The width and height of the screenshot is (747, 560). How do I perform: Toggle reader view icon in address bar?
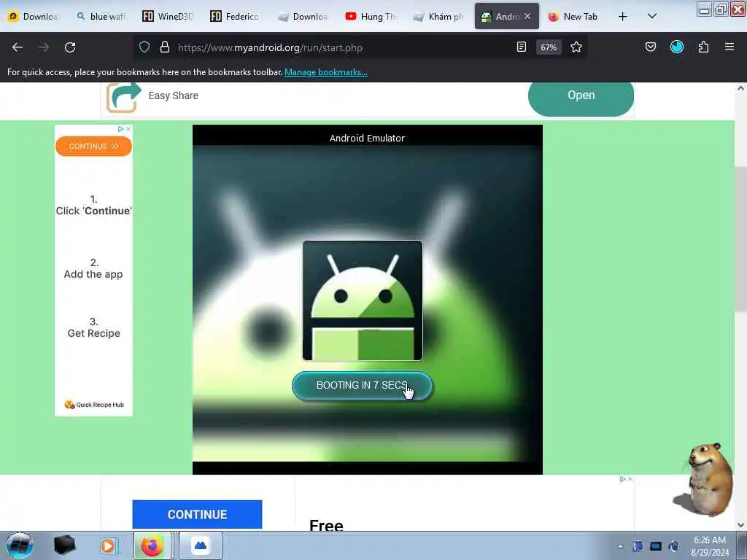pos(522,47)
